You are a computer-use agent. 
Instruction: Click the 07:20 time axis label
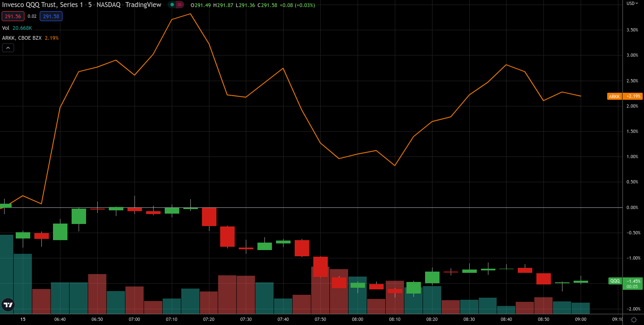tap(209, 319)
